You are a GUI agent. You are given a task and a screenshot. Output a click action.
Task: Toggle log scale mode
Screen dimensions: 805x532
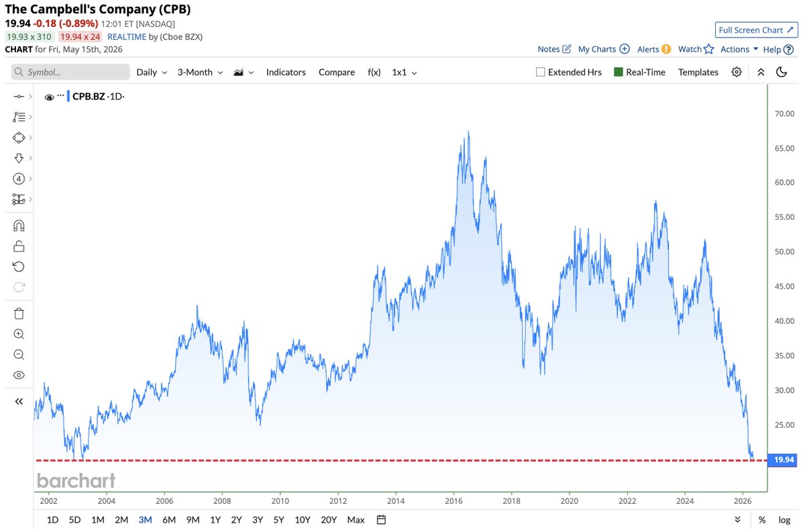point(784,519)
